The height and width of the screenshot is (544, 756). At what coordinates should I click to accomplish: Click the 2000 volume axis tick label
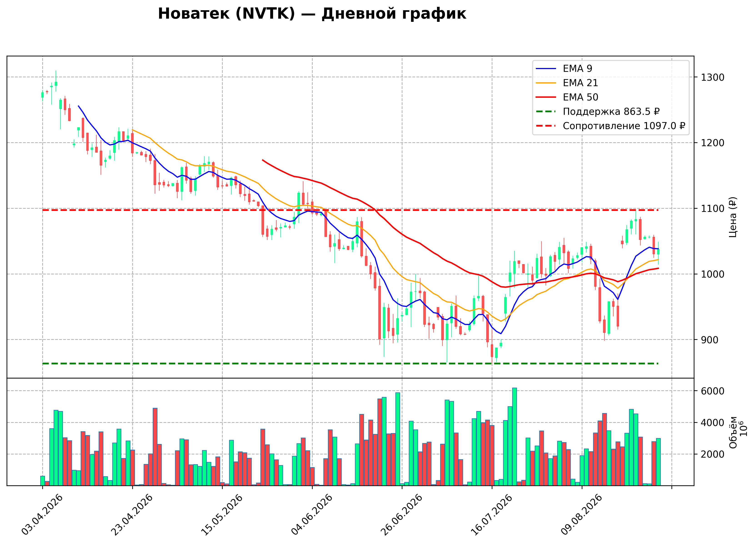(713, 454)
